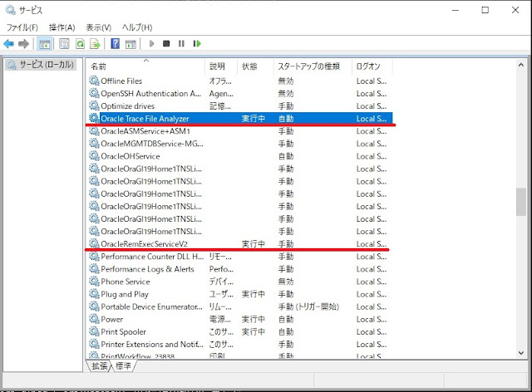Select OracleASMService+ASM1 service name
The image size is (532, 392).
pyautogui.click(x=145, y=131)
